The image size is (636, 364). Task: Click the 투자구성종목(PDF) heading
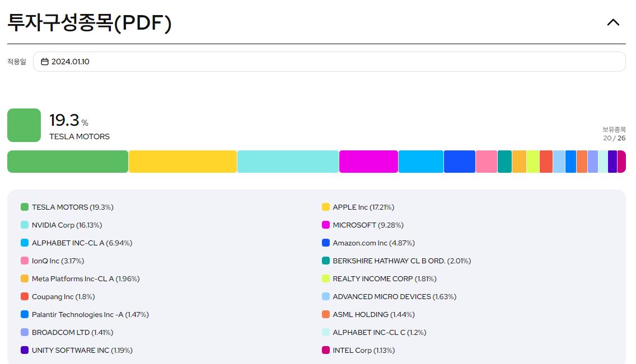pyautogui.click(x=90, y=22)
